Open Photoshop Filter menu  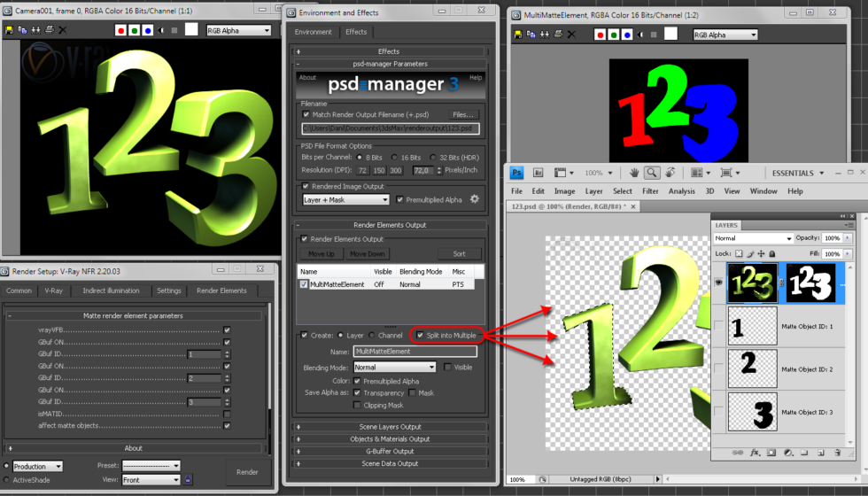650,191
